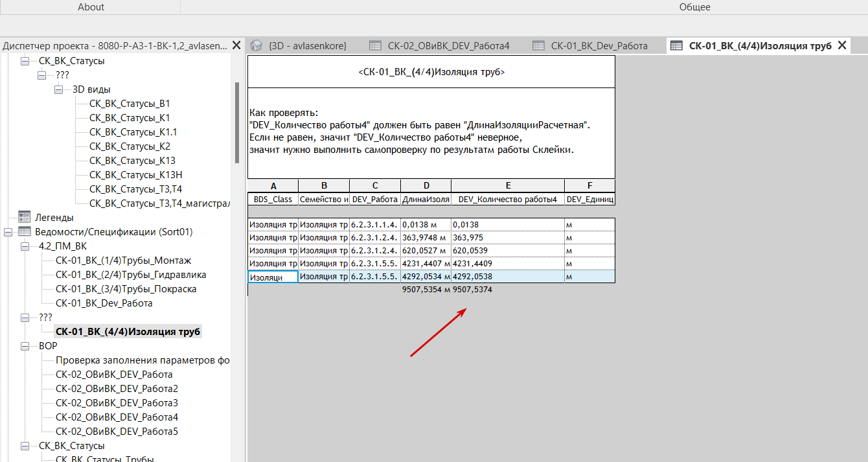Screen dimensions: 868x462
Task: Open the About ribbon panel
Action: (91, 6)
